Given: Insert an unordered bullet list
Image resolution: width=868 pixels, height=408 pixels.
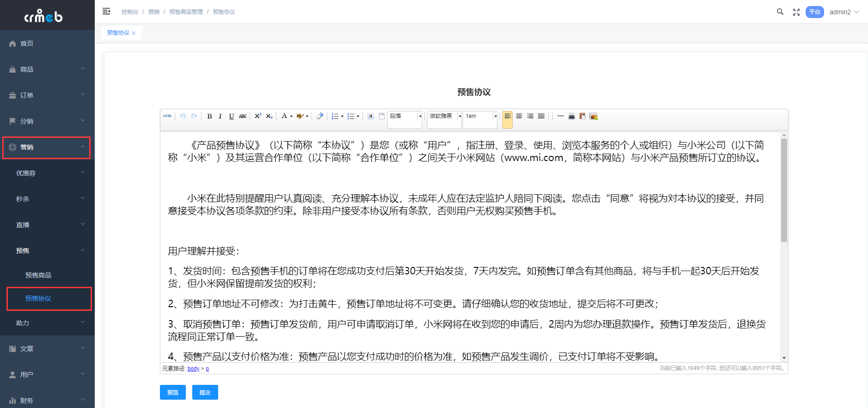Looking at the screenshot, I should [351, 116].
